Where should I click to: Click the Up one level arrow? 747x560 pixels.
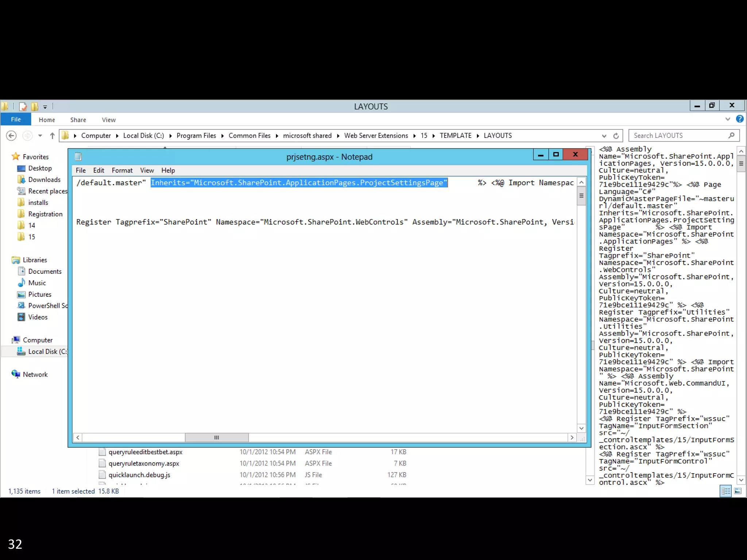52,136
